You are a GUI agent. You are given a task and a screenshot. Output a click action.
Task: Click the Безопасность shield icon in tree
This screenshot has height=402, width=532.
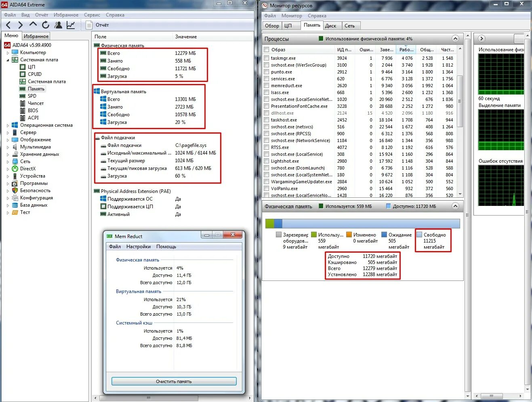click(x=15, y=191)
